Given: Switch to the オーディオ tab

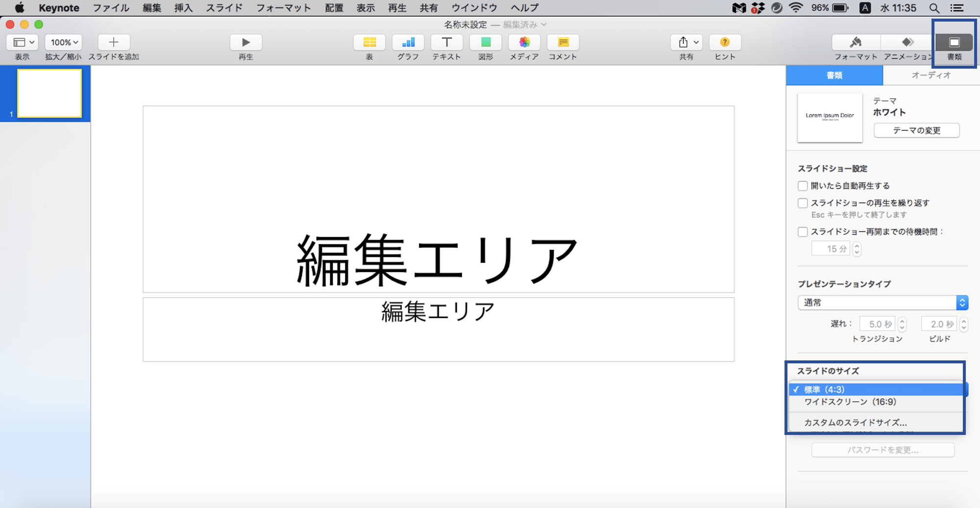Looking at the screenshot, I should [931, 75].
